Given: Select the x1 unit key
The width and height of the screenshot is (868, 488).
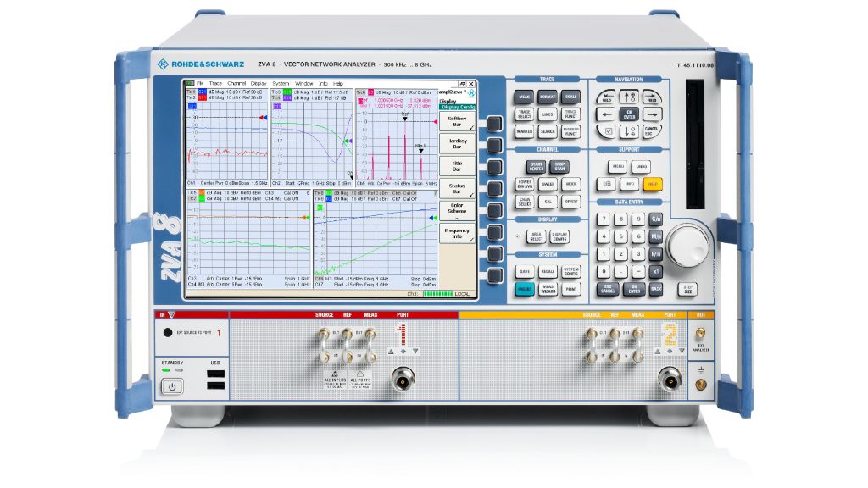Looking at the screenshot, I should (656, 272).
